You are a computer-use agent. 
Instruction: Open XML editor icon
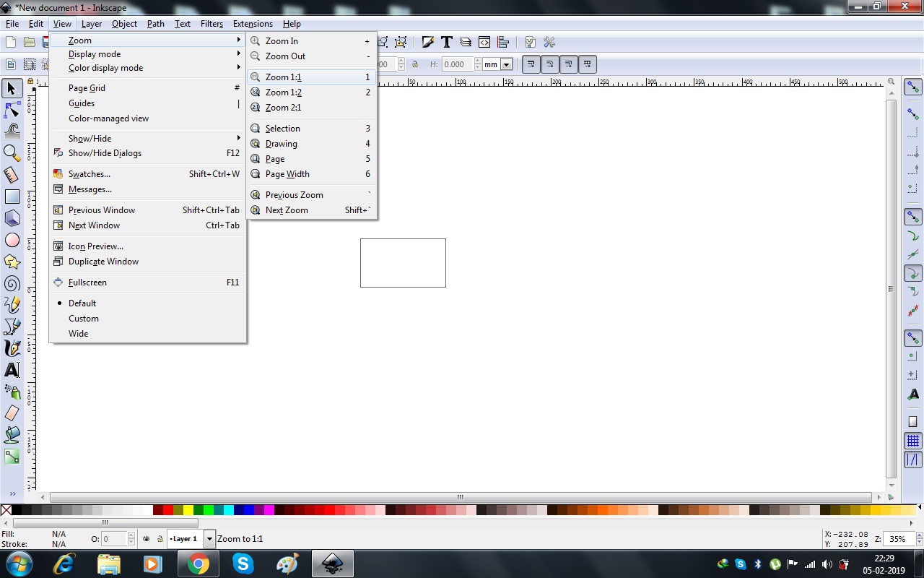pos(484,43)
